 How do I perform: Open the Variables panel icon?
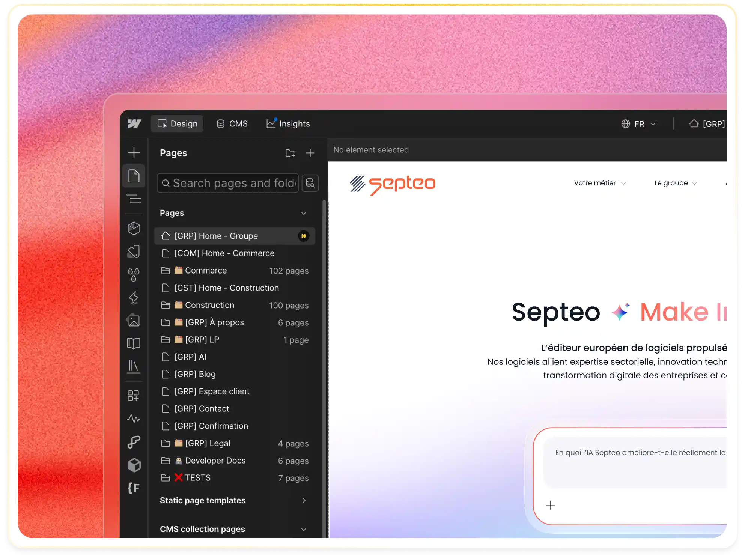134,251
